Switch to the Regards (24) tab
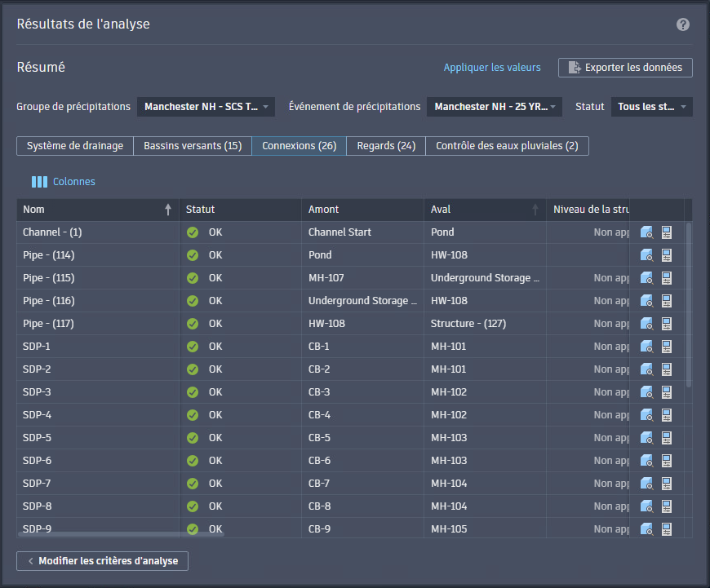Viewport: 710px width, 588px height. [386, 146]
